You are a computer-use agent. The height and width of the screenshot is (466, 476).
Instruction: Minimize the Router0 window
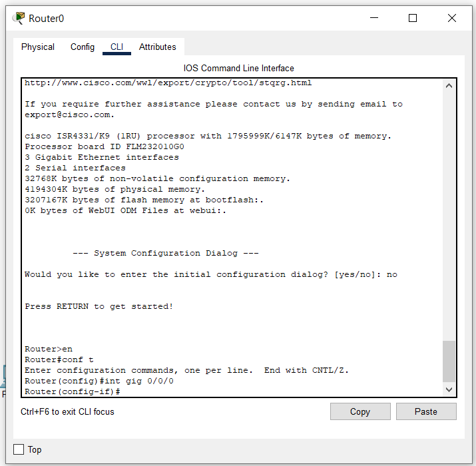374,18
